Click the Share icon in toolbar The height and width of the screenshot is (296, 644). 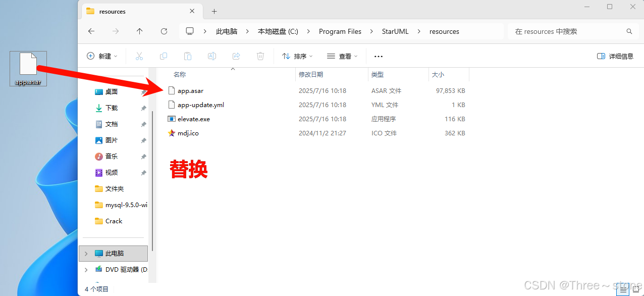[x=236, y=56]
